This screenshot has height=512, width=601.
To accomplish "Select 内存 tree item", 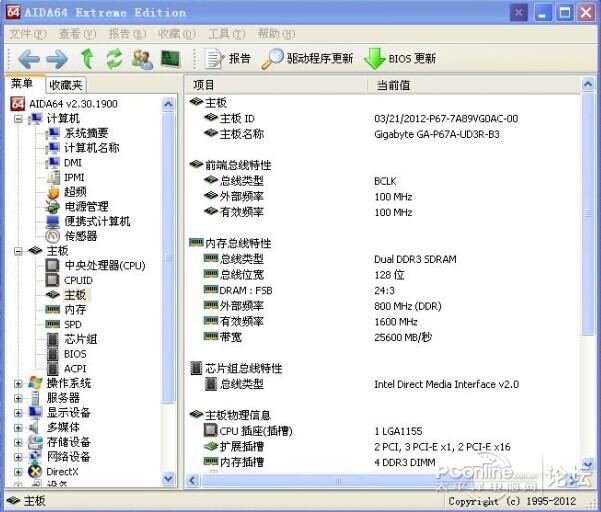I will 75,310.
